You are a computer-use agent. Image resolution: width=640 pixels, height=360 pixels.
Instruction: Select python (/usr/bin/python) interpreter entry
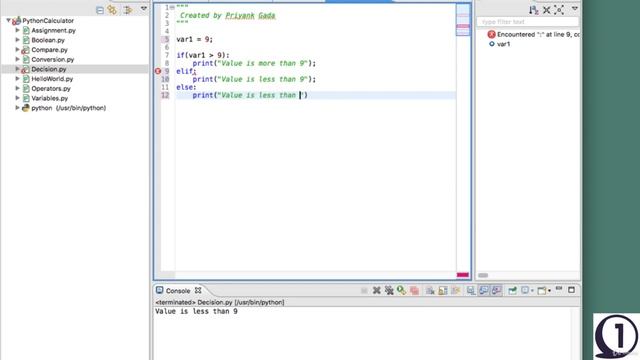click(x=69, y=108)
